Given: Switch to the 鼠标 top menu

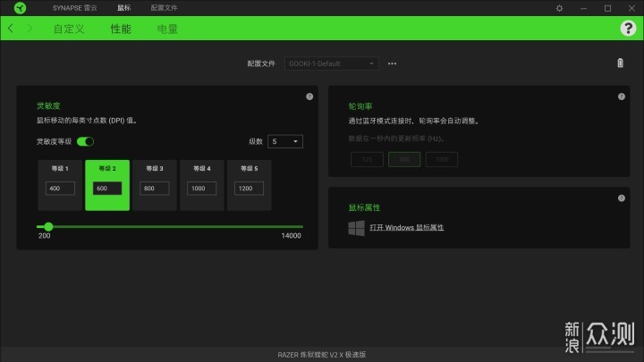Looking at the screenshot, I should pyautogui.click(x=123, y=8).
